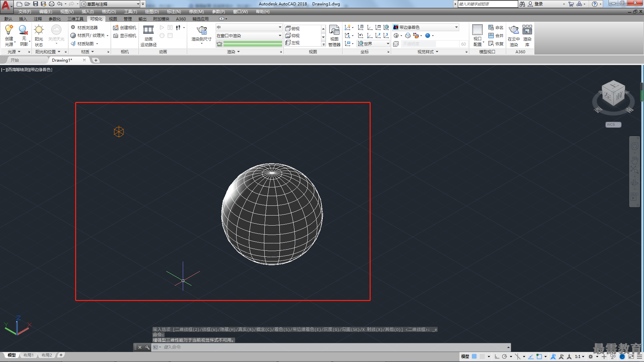Click the customization menu icon in status bar
The height and width of the screenshot is (362, 644).
point(640,357)
